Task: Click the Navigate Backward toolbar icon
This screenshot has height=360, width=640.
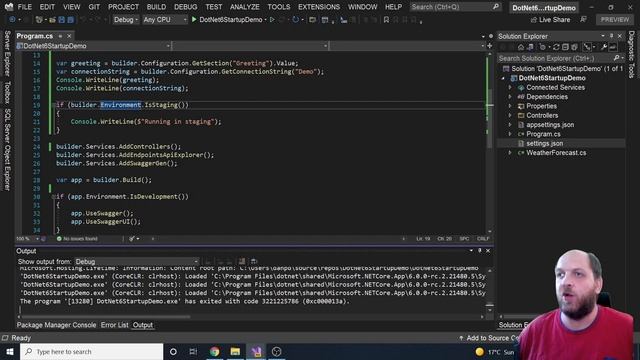Action: pos(12,20)
